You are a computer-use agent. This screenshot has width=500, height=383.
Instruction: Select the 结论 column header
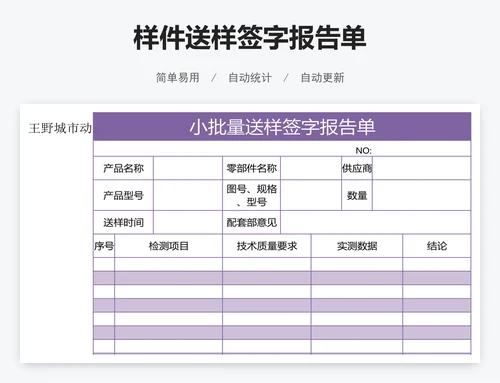click(437, 246)
